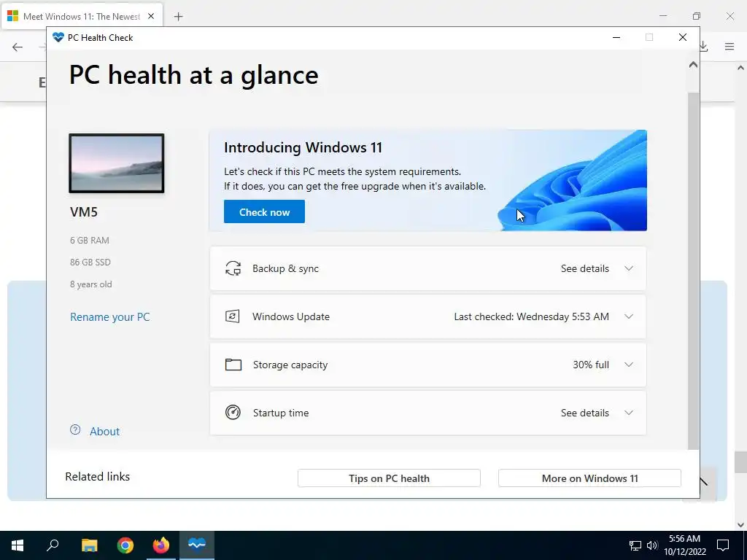
Task: Close the PC Health Check window
Action: (x=682, y=38)
